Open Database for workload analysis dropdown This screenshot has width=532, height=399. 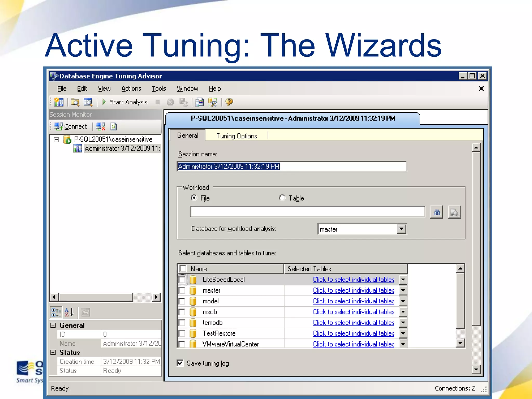[401, 229]
